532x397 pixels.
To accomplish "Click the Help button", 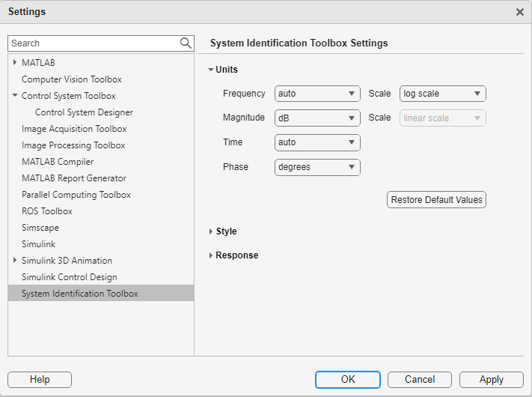I will pos(40,380).
